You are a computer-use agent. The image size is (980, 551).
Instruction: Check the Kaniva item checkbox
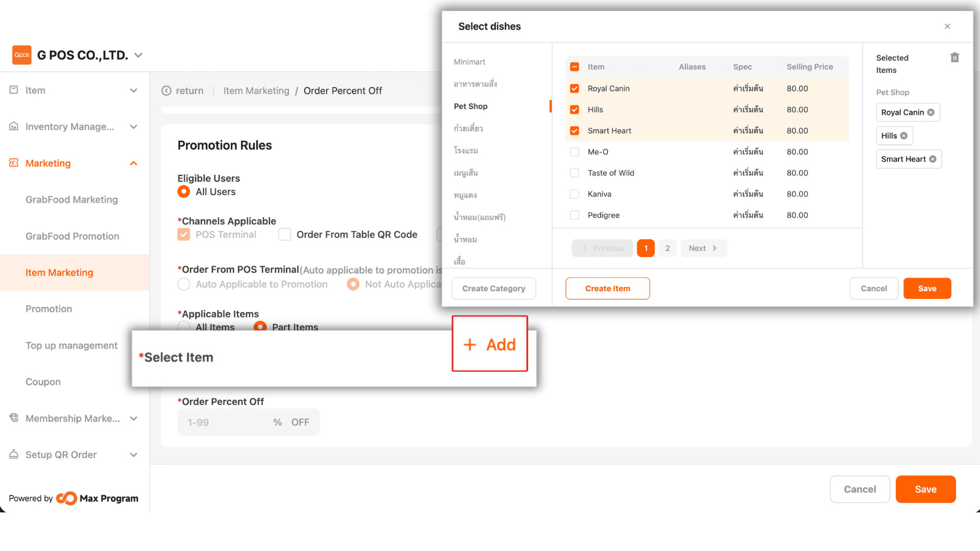tap(574, 194)
